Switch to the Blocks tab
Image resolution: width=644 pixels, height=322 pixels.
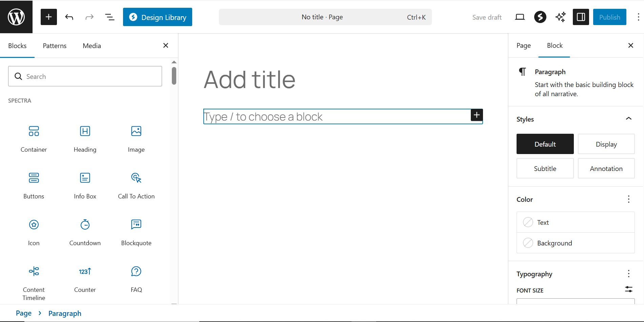[x=17, y=46]
